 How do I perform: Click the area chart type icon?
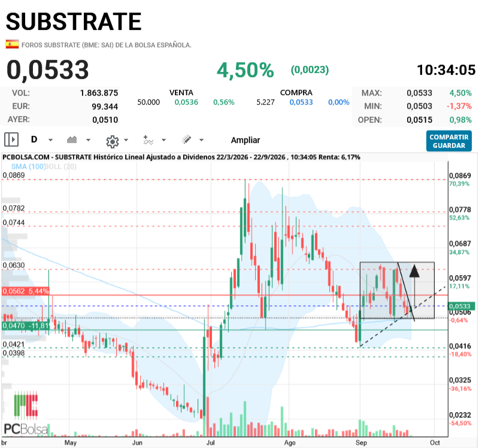72,140
